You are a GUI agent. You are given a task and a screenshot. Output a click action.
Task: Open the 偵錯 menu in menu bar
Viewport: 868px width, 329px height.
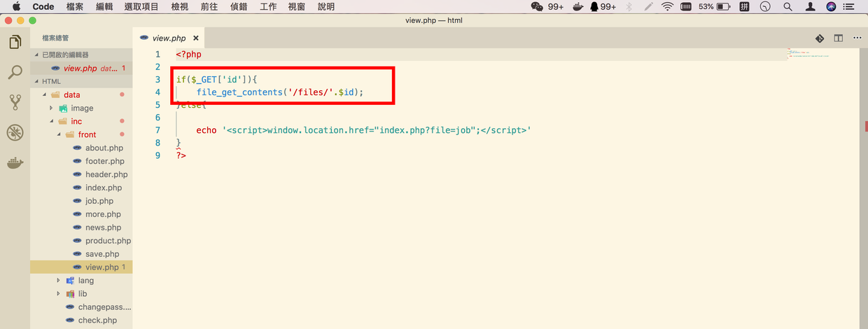[x=239, y=6]
